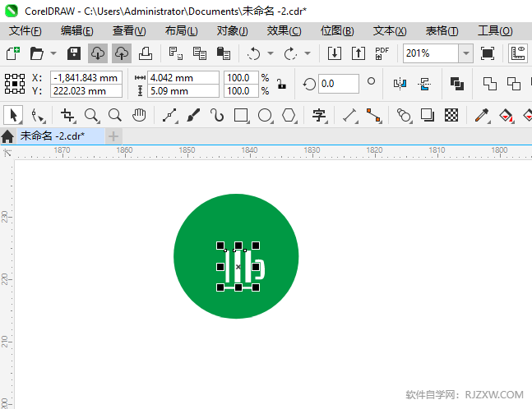Click the Mirror horizontally icon
This screenshot has width=532, height=409.
point(400,84)
